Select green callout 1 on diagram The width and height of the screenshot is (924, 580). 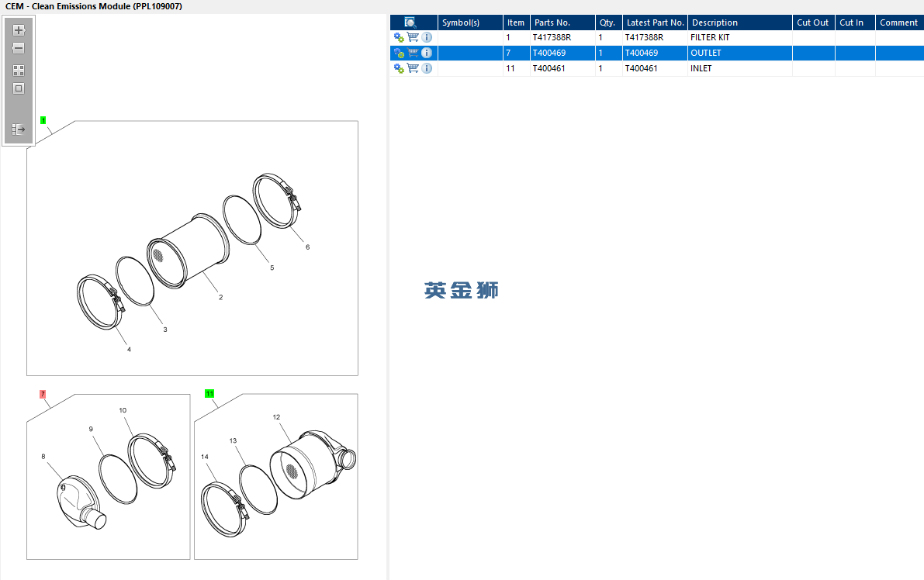pos(43,120)
